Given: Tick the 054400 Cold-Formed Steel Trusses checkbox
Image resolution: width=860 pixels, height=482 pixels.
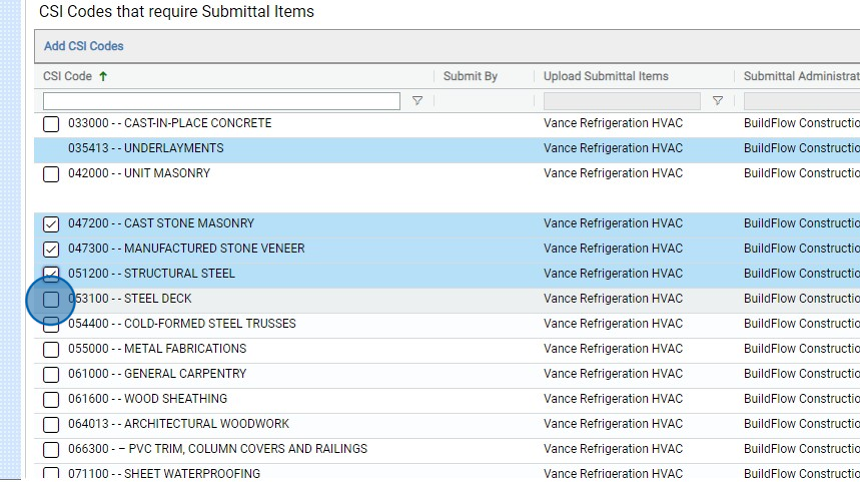Looking at the screenshot, I should pos(51,325).
